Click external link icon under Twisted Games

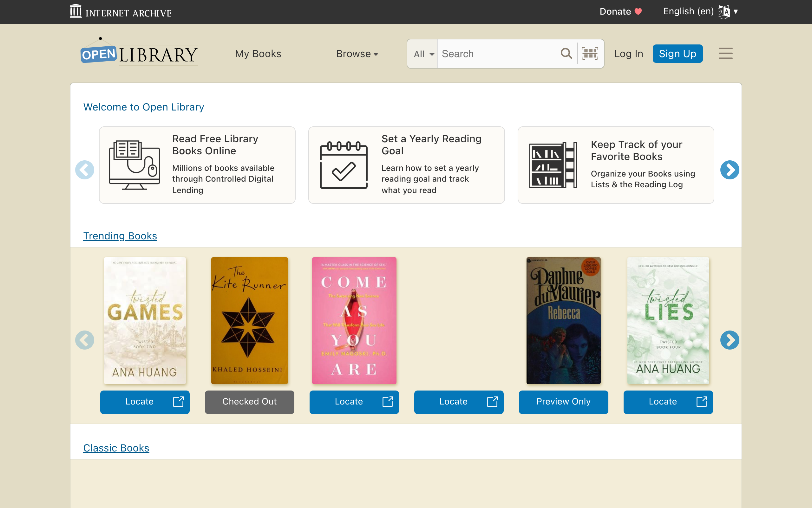tap(179, 402)
